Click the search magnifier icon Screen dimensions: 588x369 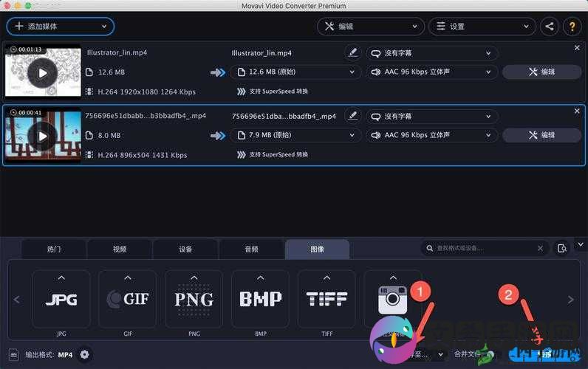[x=429, y=249]
